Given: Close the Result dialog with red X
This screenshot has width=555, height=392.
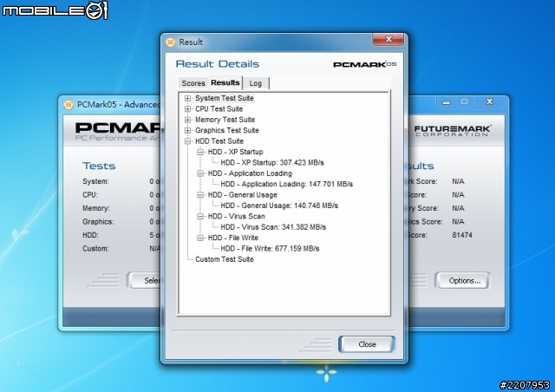Looking at the screenshot, I should click(388, 39).
